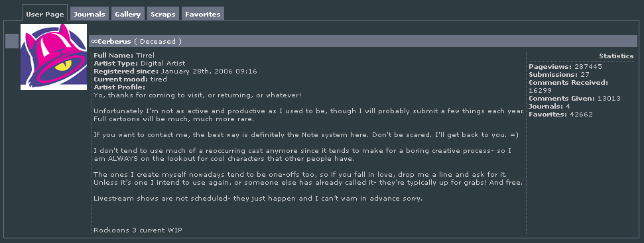This screenshot has height=243, width=644.
Task: Click the small gray square beside avatar
Action: [x=12, y=42]
